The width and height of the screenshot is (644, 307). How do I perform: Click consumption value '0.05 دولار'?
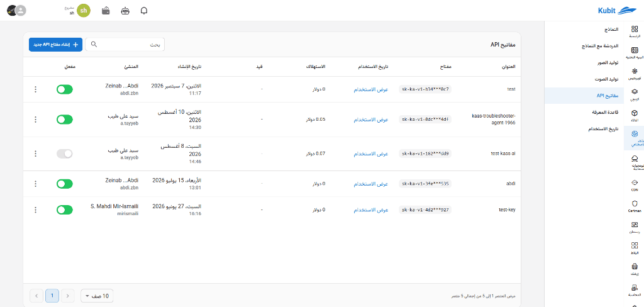pyautogui.click(x=315, y=120)
